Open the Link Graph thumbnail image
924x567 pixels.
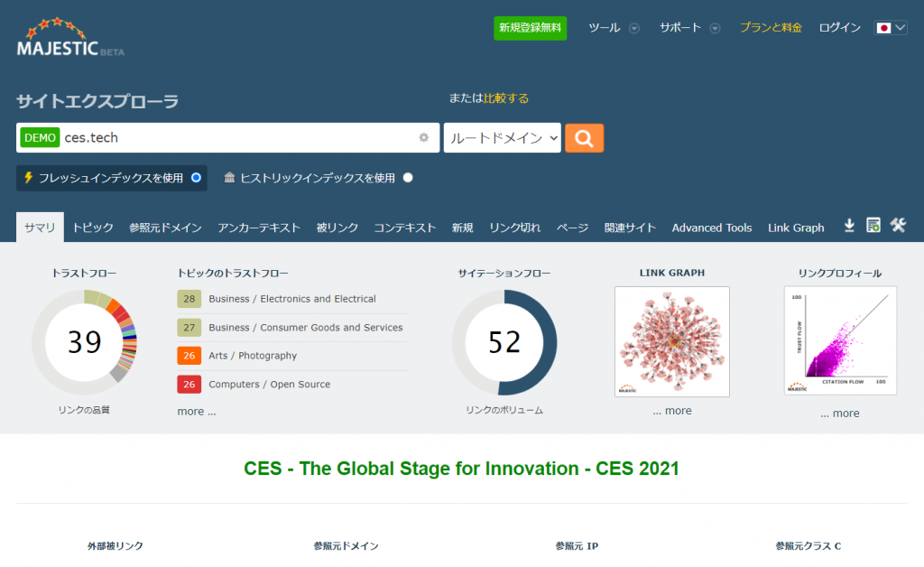coord(672,342)
